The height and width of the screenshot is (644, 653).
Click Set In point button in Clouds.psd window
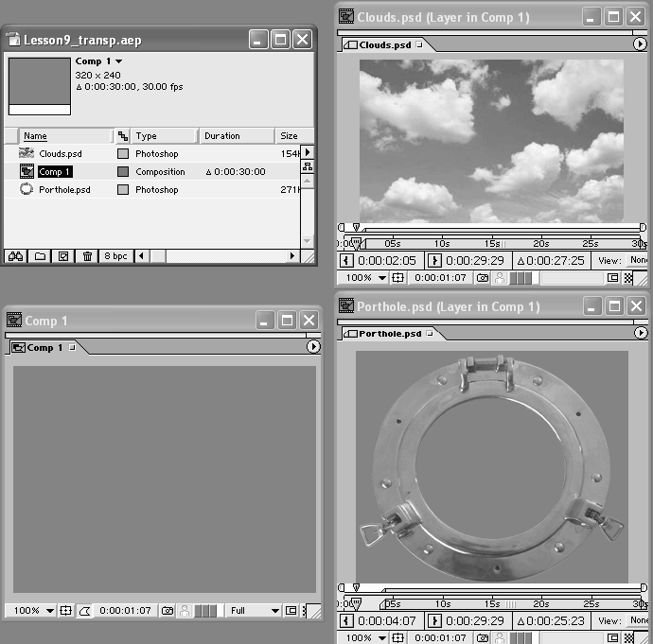click(347, 260)
